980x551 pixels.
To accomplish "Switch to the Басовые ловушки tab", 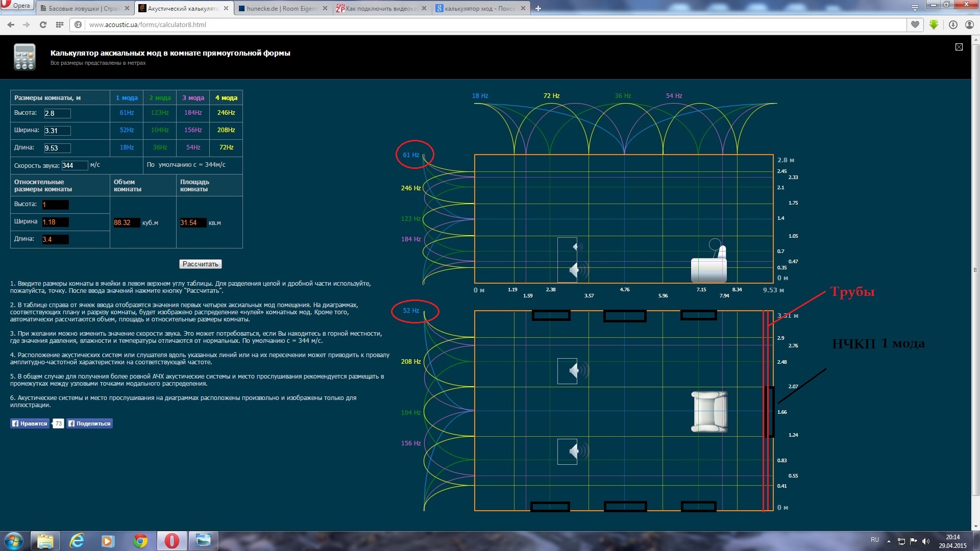I will 81,8.
